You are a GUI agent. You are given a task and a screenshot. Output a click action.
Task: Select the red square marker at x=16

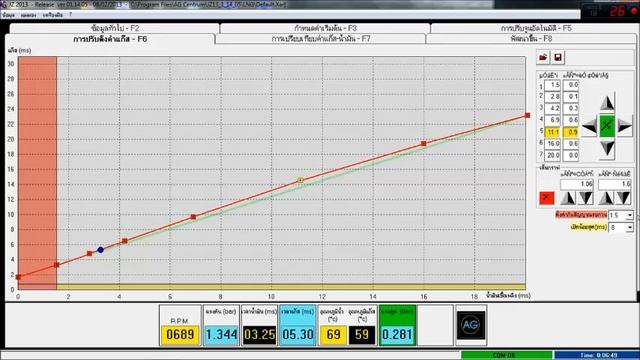coord(424,144)
